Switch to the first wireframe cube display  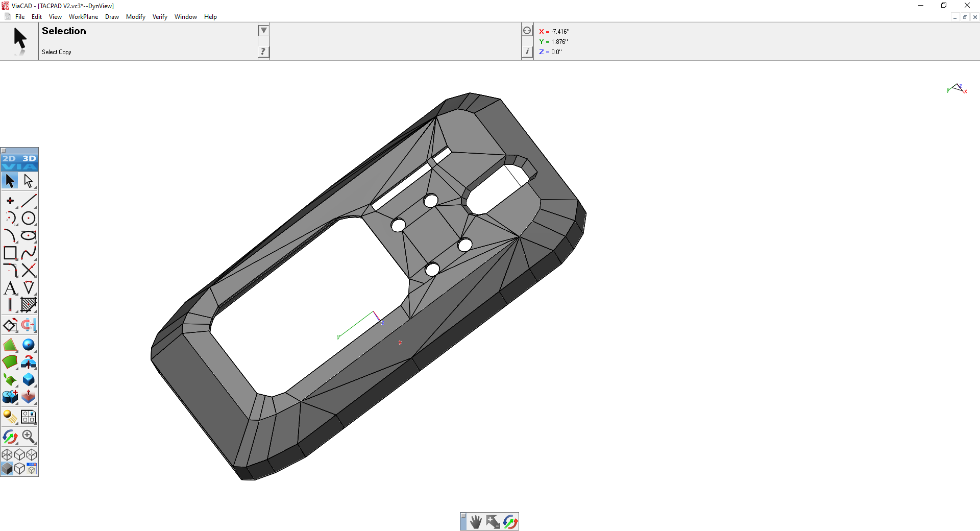pos(7,454)
